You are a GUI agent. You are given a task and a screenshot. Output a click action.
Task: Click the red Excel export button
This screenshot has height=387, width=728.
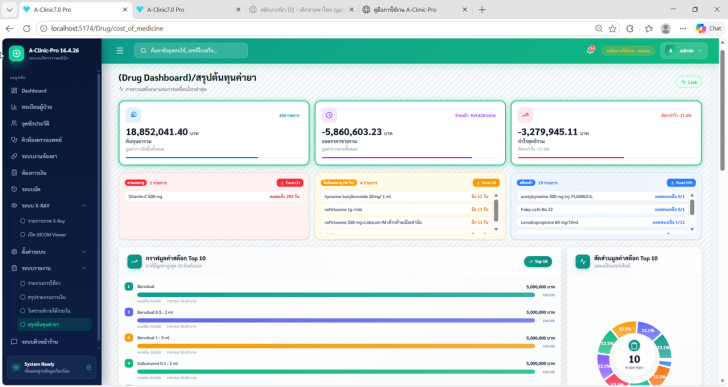290,183
